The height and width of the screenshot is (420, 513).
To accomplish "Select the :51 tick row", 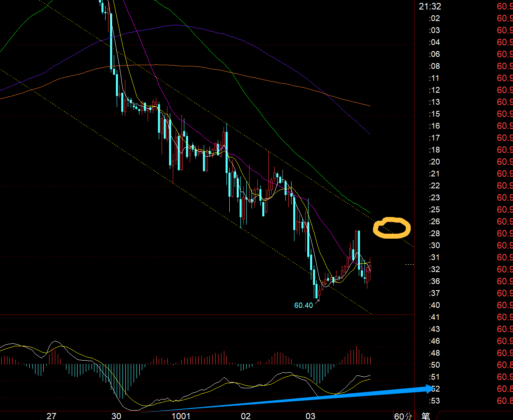I will pos(464,377).
